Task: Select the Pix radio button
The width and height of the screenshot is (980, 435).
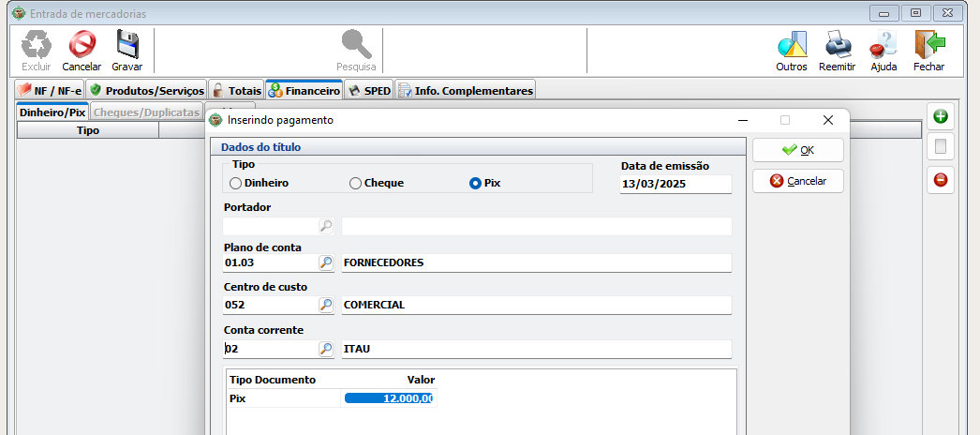Action: click(475, 183)
